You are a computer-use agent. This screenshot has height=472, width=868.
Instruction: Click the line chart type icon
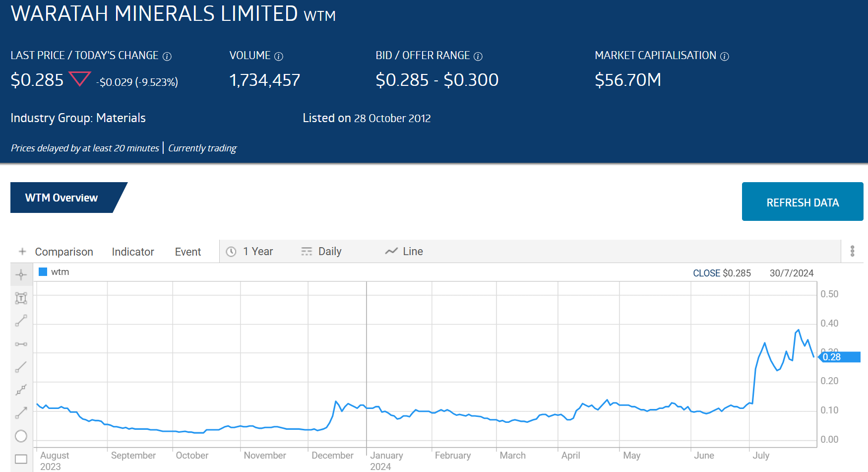pos(391,252)
